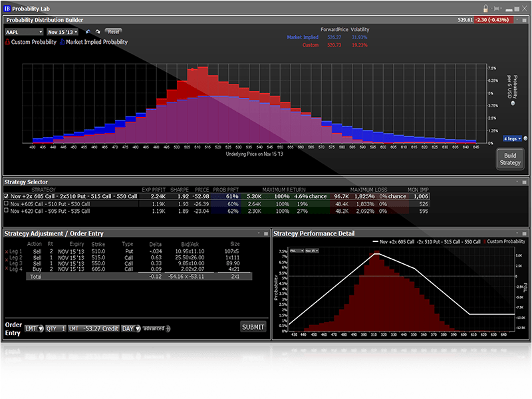This screenshot has height=399, width=532.
Task: Click the Reset button
Action: pos(113,31)
